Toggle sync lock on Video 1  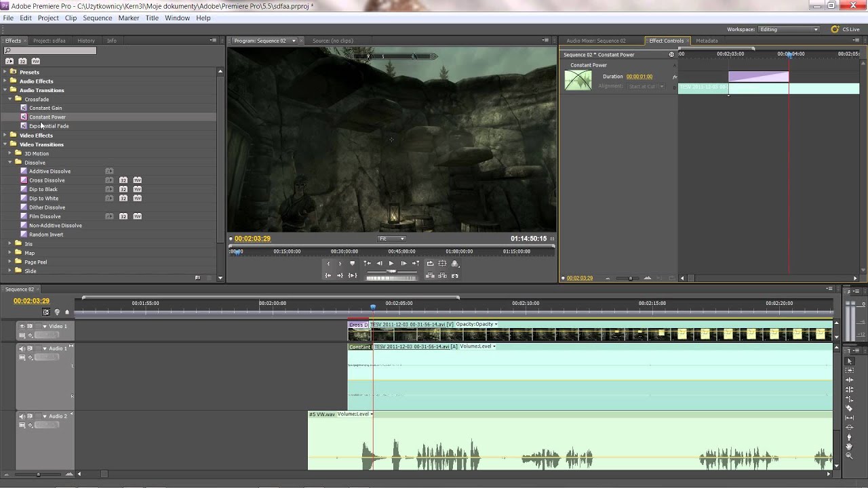pyautogui.click(x=30, y=326)
